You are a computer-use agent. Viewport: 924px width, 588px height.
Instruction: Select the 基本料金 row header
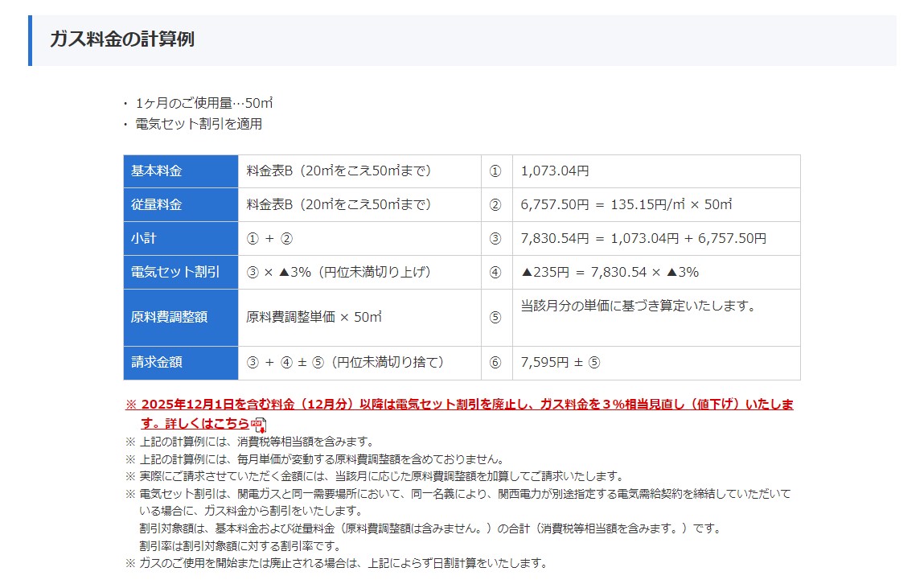coord(181,171)
